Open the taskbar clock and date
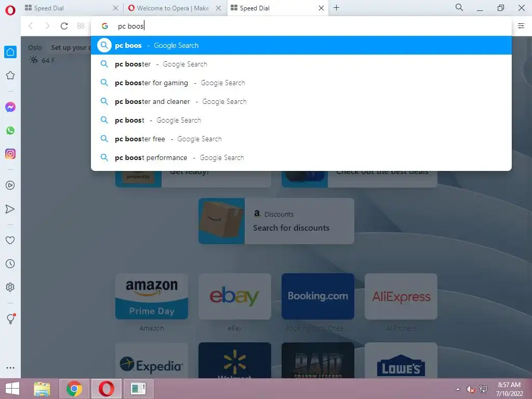Image resolution: width=532 pixels, height=399 pixels. (509, 389)
